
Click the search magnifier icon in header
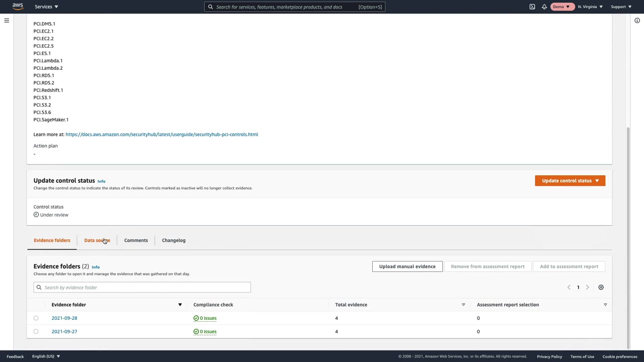coord(211,7)
